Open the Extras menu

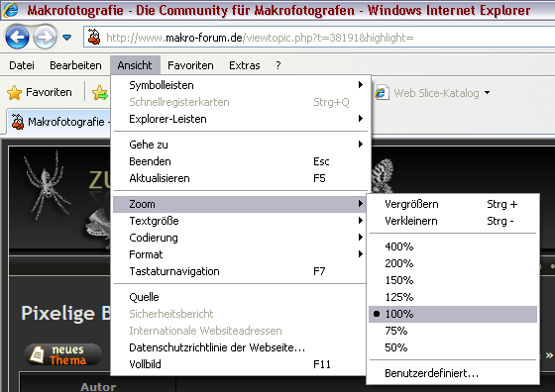(244, 65)
